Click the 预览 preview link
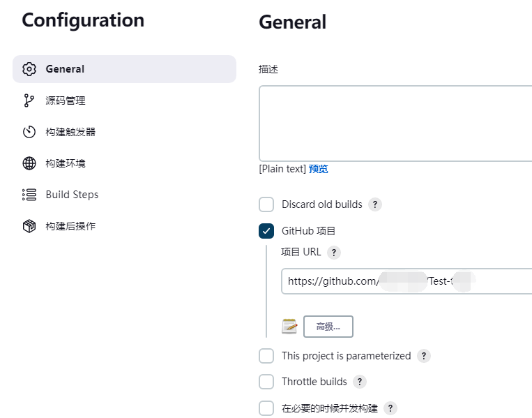 319,169
